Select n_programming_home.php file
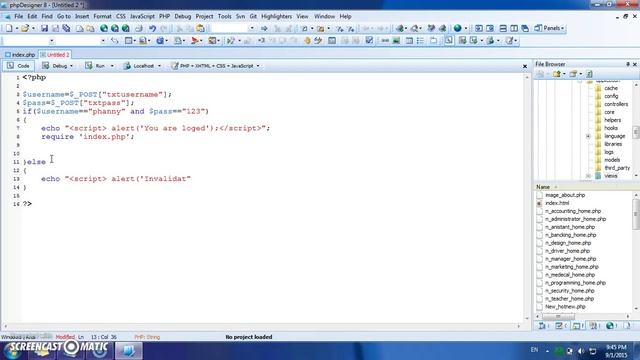Image resolution: width=640 pixels, height=360 pixels. tap(575, 283)
